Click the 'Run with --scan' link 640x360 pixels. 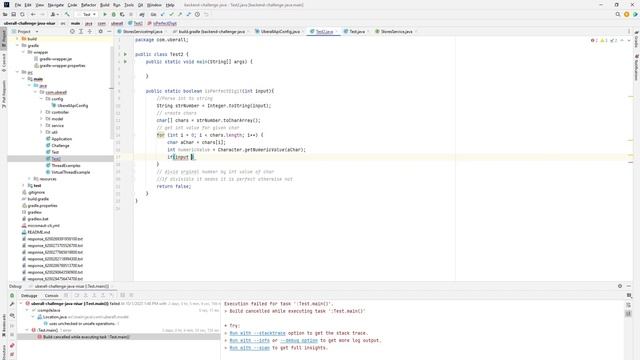tap(250, 348)
